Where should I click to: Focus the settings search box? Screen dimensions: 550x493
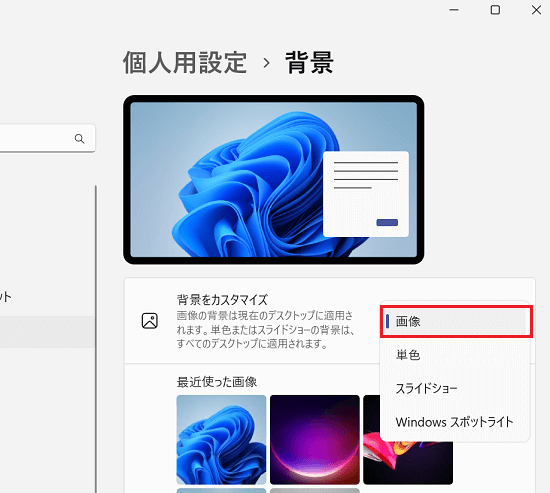coord(46,138)
